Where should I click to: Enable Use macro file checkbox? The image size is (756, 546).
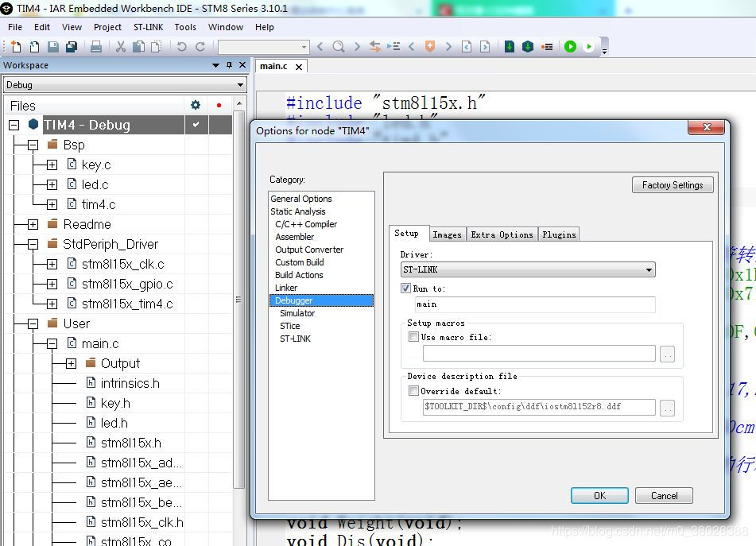pos(413,337)
